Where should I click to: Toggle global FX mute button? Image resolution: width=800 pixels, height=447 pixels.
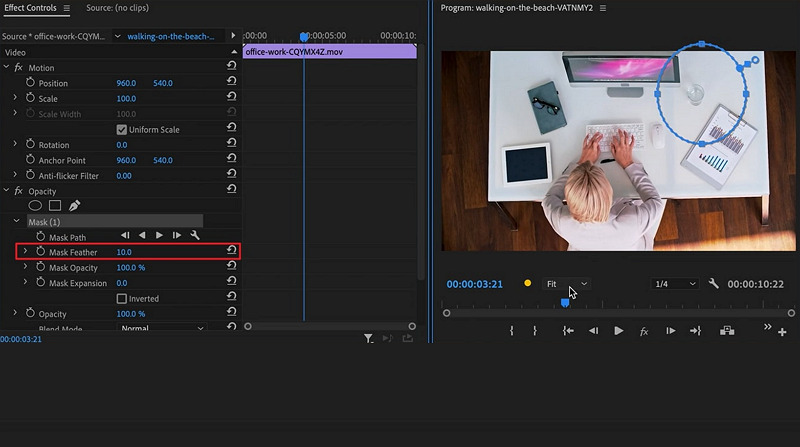pos(644,332)
